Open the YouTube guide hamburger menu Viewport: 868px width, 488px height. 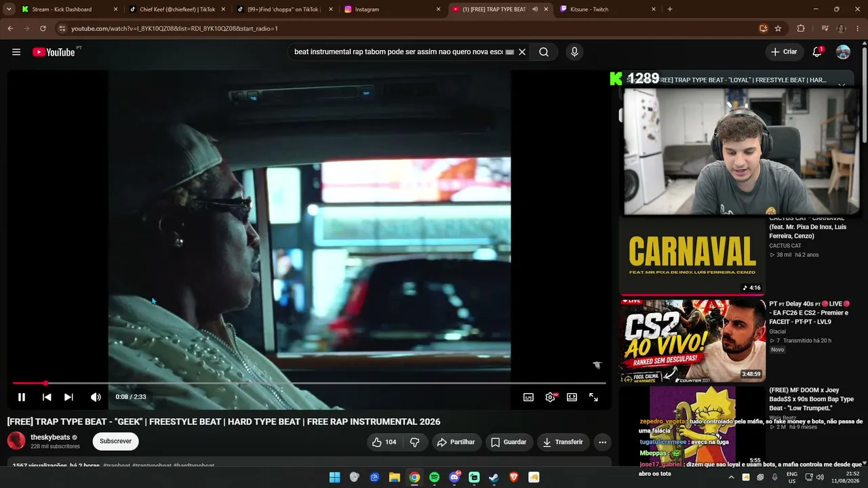pos(16,52)
